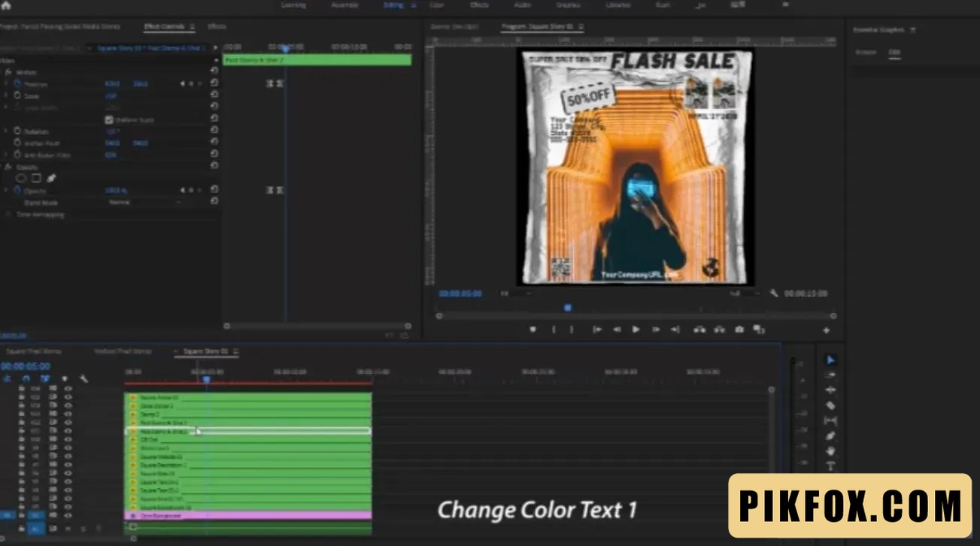The width and height of the screenshot is (980, 546).
Task: Toggle Linked Selection in the timeline header
Action: pos(45,379)
